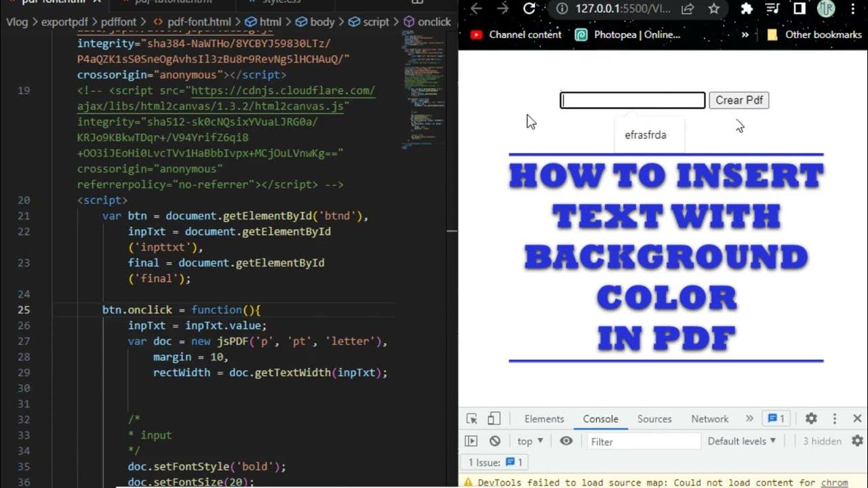Click 'rectWidth' in line 29
868x488 pixels.
182,372
